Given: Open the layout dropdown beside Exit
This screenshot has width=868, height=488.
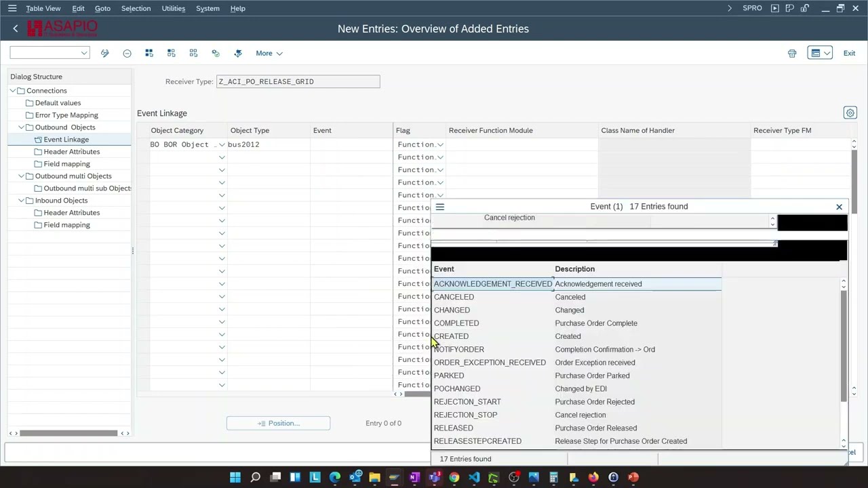Looking at the screenshot, I should 827,53.
